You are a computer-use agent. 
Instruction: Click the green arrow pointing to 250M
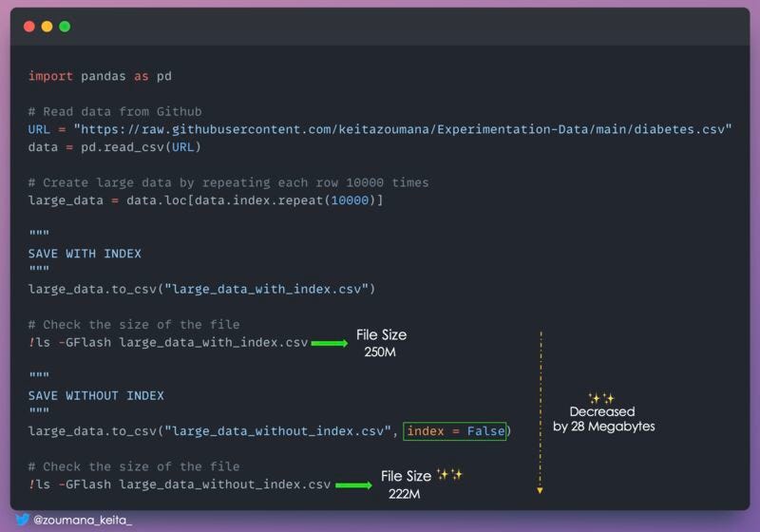click(x=329, y=343)
